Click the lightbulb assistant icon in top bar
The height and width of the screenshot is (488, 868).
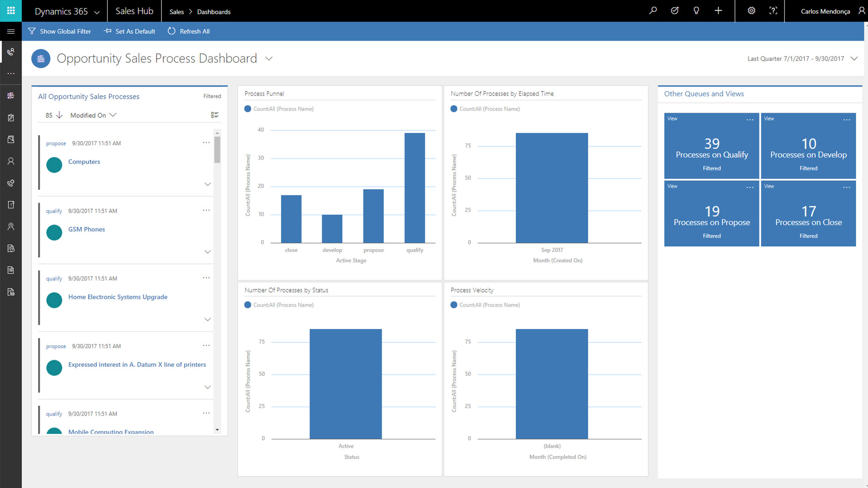[696, 11]
